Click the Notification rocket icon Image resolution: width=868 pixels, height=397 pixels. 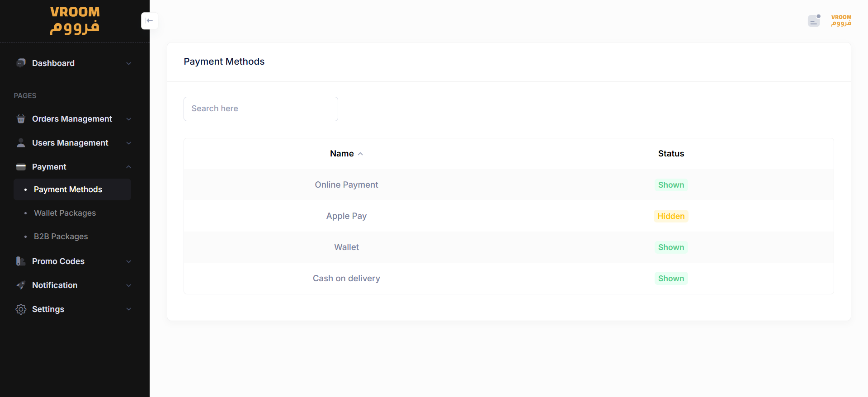(x=21, y=285)
